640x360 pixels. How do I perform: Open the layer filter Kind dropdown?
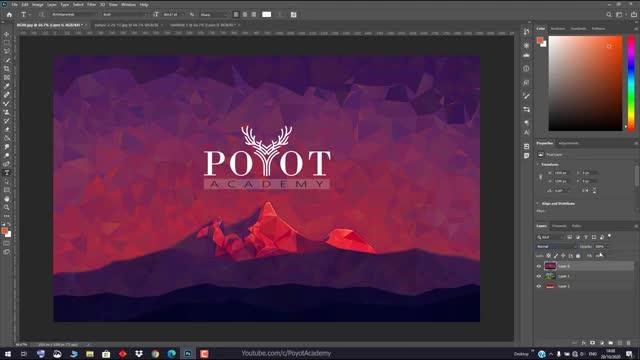(550, 237)
